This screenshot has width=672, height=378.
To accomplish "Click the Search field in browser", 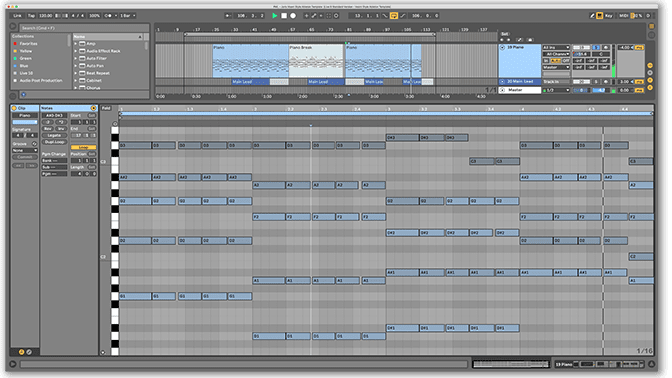I will pyautogui.click(x=84, y=28).
